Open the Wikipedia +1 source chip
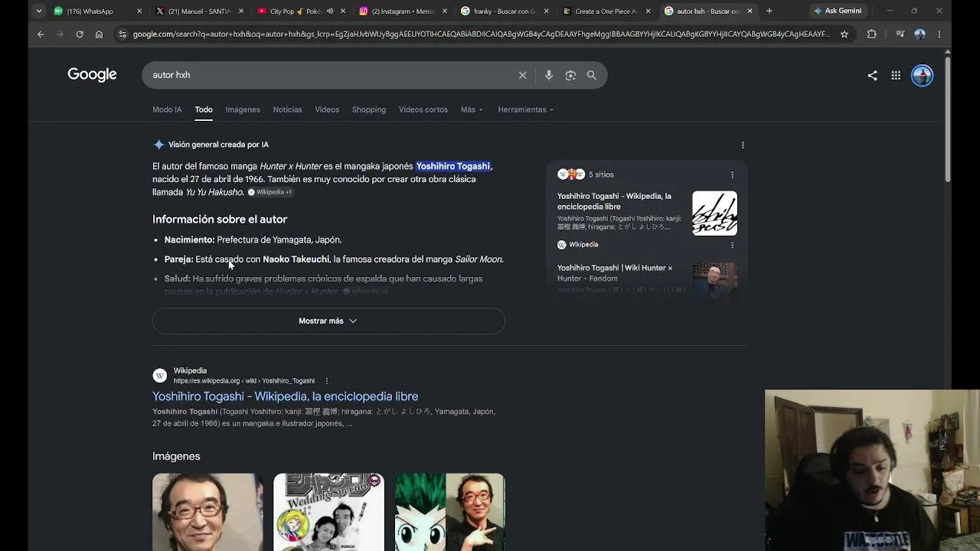The width and height of the screenshot is (980, 551). coord(269,192)
